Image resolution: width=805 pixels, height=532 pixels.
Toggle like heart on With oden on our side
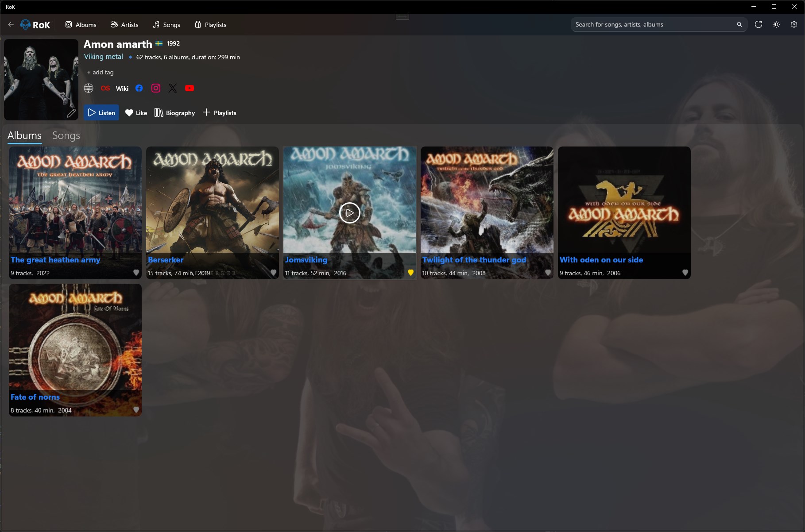coord(685,273)
